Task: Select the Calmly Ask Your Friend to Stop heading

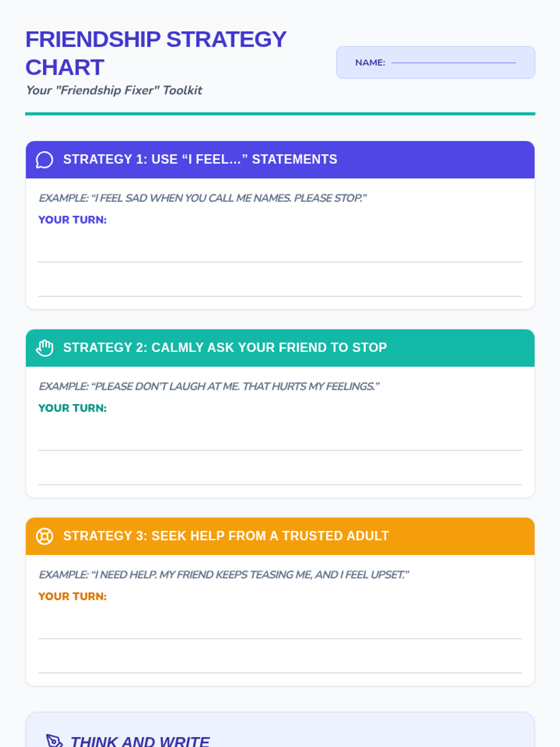Action: coord(225,348)
